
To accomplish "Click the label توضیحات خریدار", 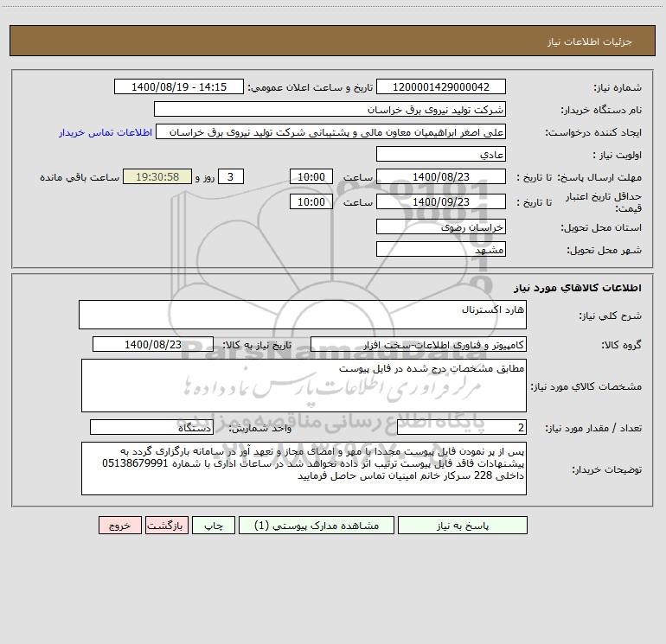I will (x=607, y=470).
